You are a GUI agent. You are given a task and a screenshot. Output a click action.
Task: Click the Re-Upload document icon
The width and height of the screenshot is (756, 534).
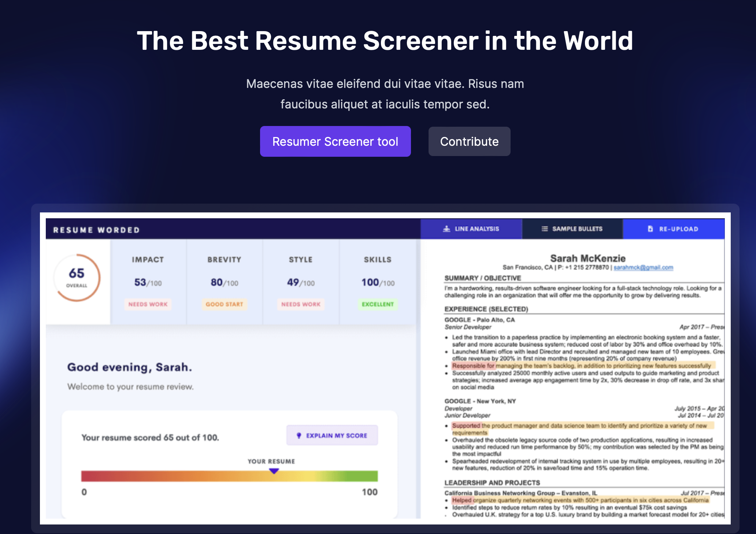pyautogui.click(x=650, y=229)
